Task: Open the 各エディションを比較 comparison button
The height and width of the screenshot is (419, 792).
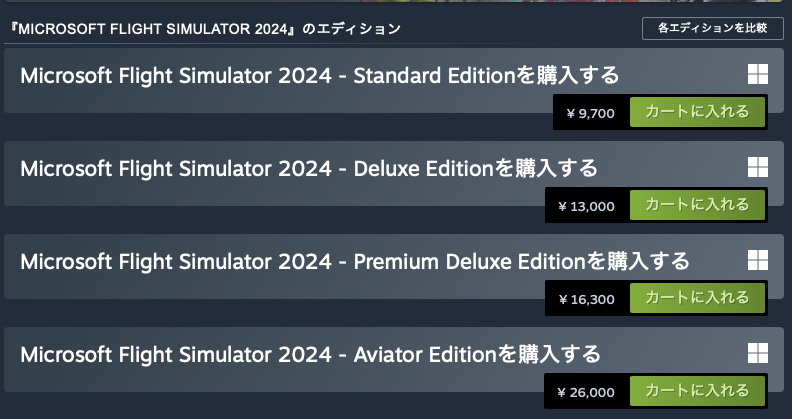Action: coord(713,28)
